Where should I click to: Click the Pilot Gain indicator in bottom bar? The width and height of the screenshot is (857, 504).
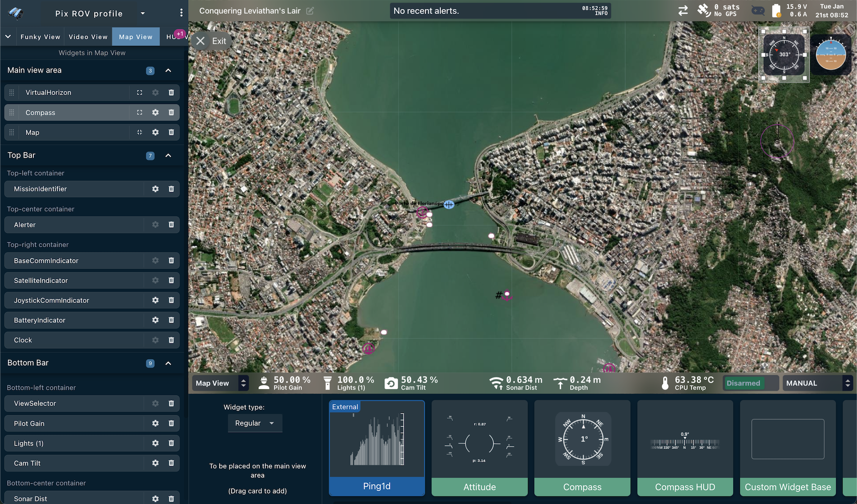284,383
